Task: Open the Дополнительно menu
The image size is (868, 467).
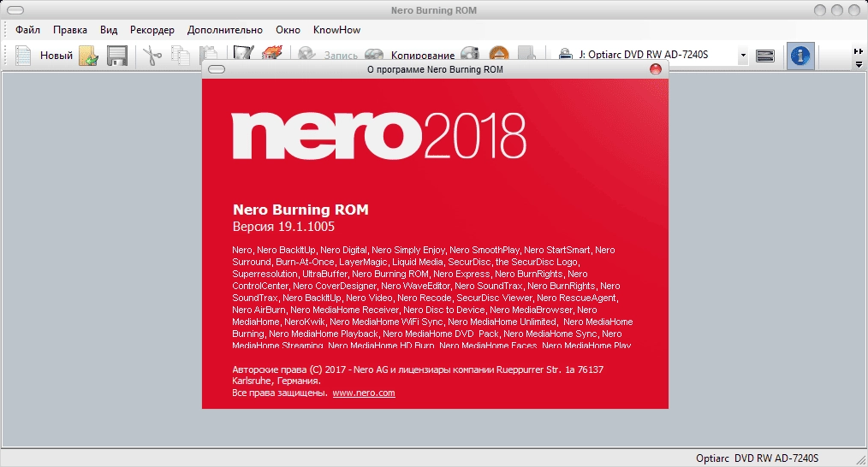Action: (x=224, y=30)
